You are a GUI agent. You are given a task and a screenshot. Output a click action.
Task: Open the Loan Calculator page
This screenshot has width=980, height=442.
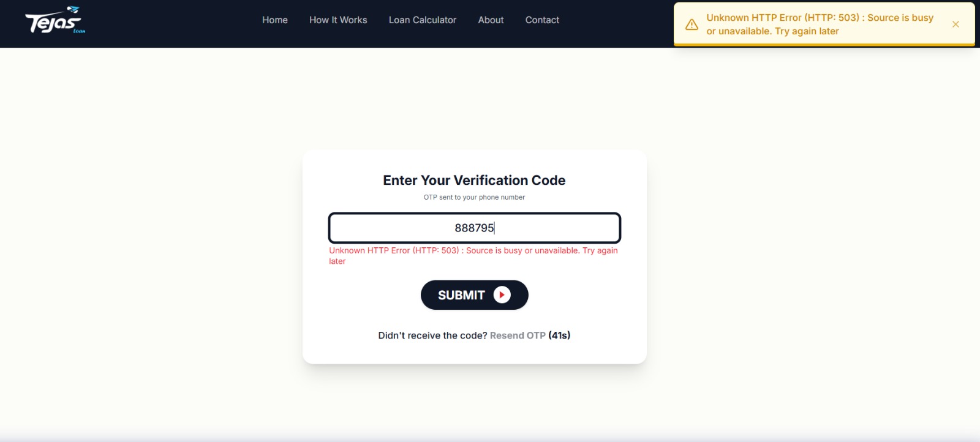click(423, 20)
